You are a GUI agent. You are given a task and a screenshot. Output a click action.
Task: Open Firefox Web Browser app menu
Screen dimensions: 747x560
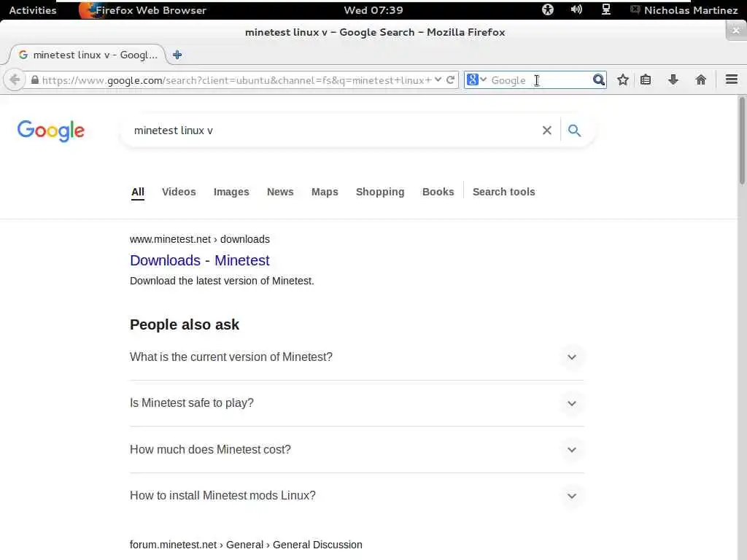[x=142, y=10]
